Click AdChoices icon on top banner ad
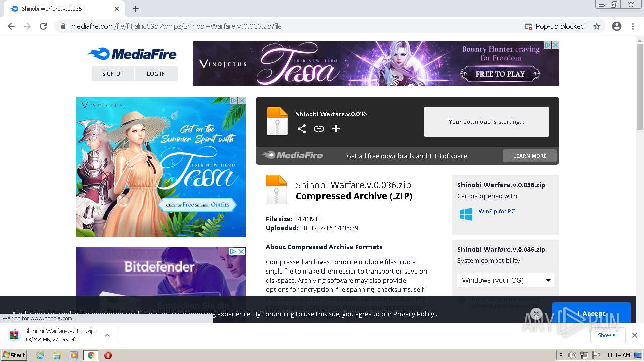Viewport: 644px width, 362px height. [x=548, y=45]
